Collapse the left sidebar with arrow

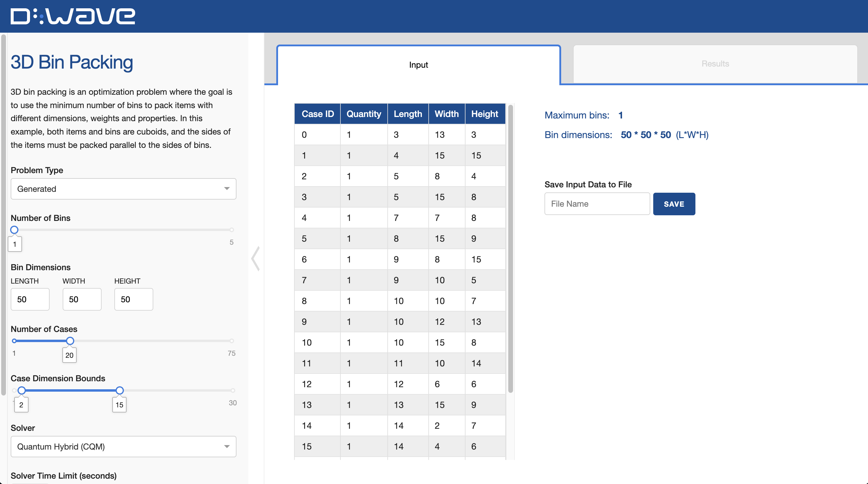tap(256, 258)
